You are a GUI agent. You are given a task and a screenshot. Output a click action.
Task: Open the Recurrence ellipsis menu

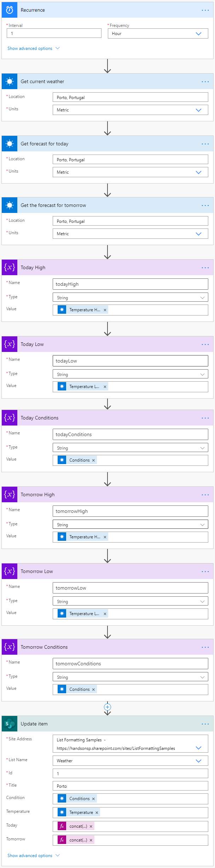205,10
